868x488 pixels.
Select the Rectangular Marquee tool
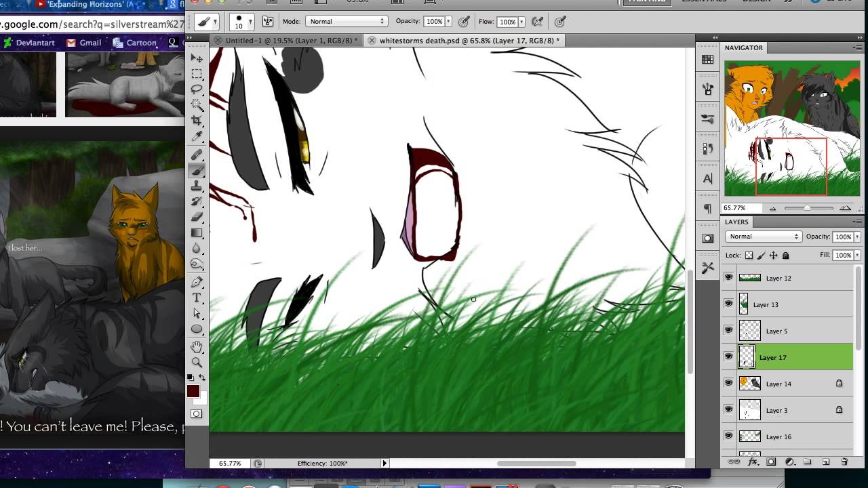[x=197, y=74]
